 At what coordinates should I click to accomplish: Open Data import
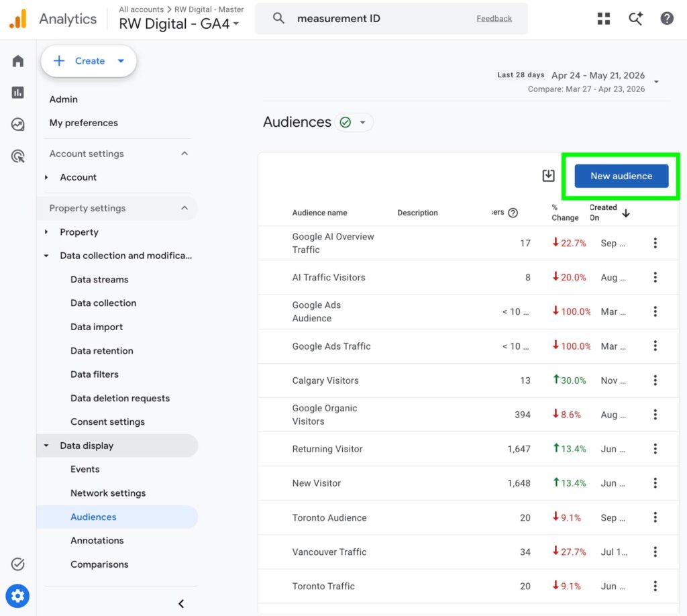(97, 327)
